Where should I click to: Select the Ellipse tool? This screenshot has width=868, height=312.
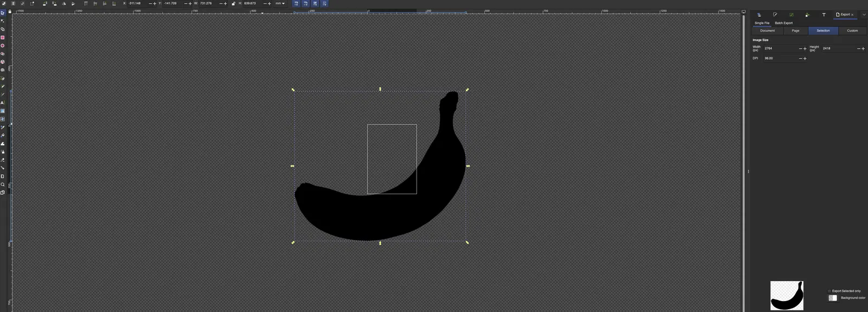point(3,46)
